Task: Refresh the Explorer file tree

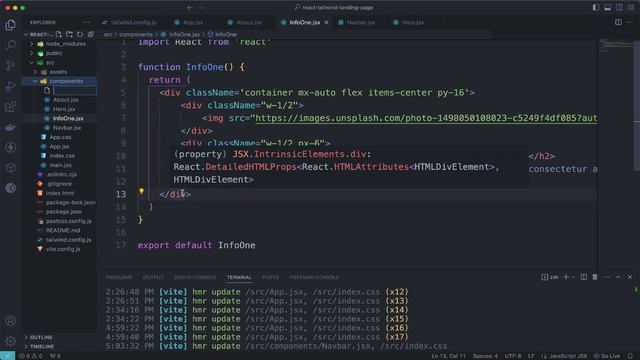Action: (x=80, y=34)
